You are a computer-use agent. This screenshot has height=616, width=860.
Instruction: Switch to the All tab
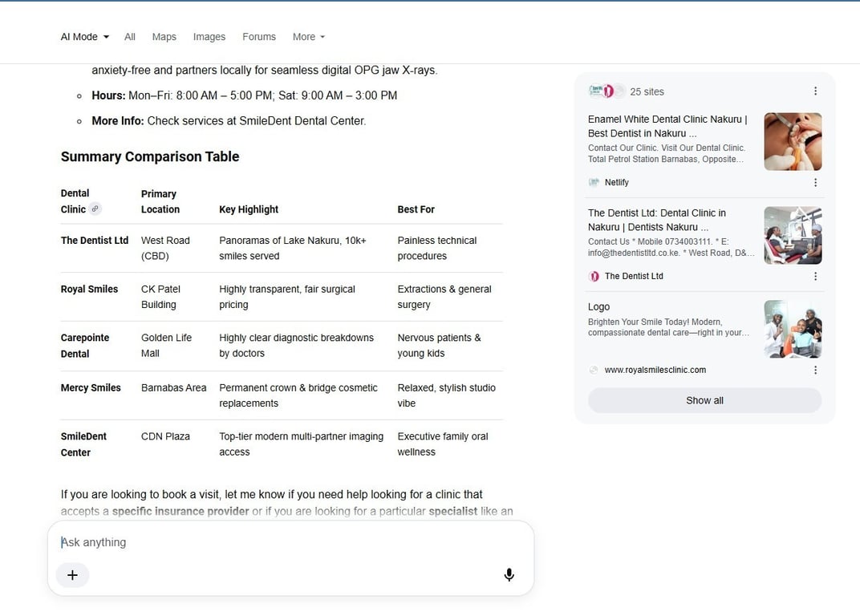tap(130, 37)
